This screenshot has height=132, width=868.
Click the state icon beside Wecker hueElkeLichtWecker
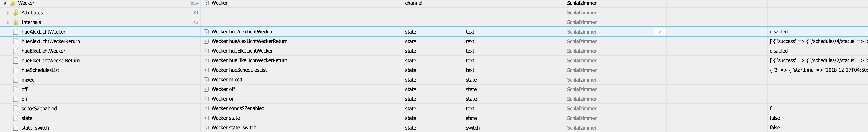pyautogui.click(x=206, y=51)
